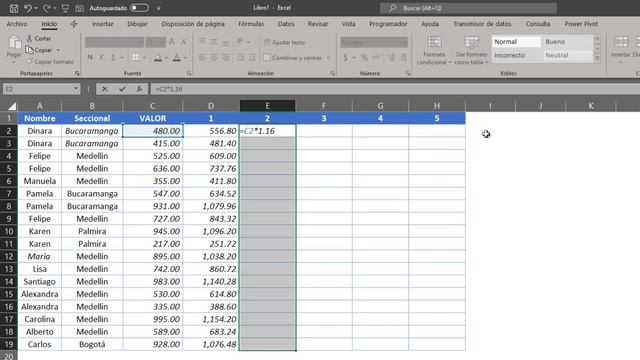
Task: Apply the Bueno cell style
Action: pos(567,42)
